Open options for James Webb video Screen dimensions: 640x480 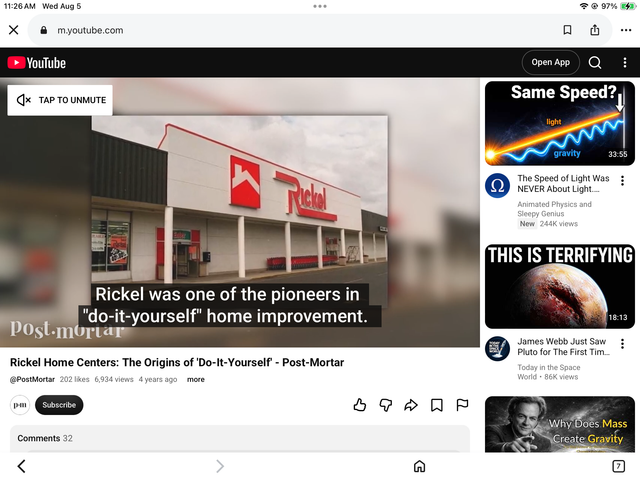coord(622,344)
